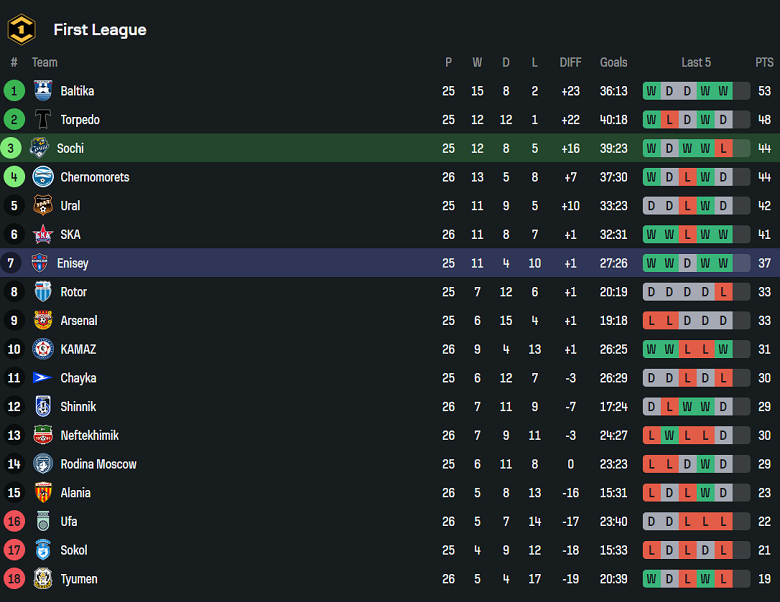The width and height of the screenshot is (780, 602).
Task: Sort standings by Goals column header
Action: pos(613,62)
